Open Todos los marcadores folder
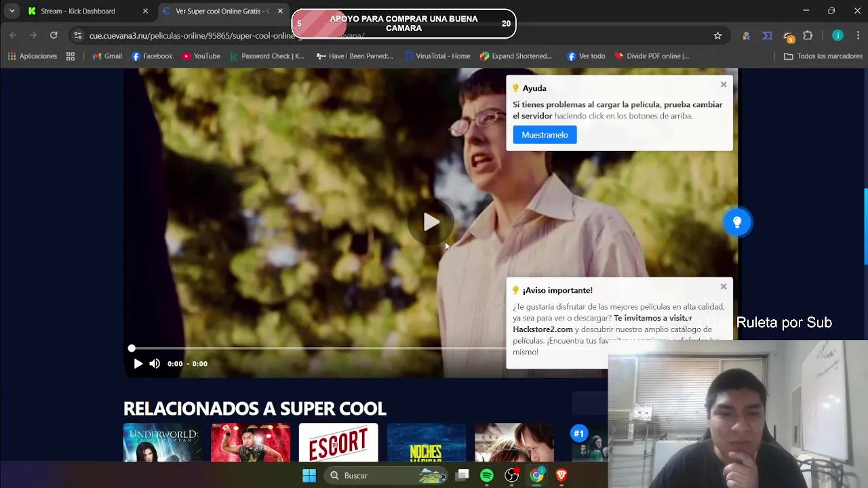The image size is (868, 488). [x=823, y=56]
